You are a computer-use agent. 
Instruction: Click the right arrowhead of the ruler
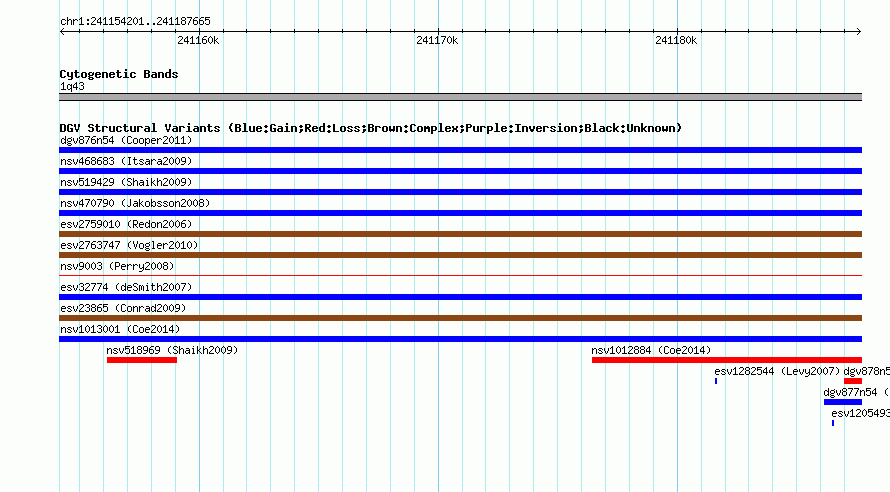point(859,32)
